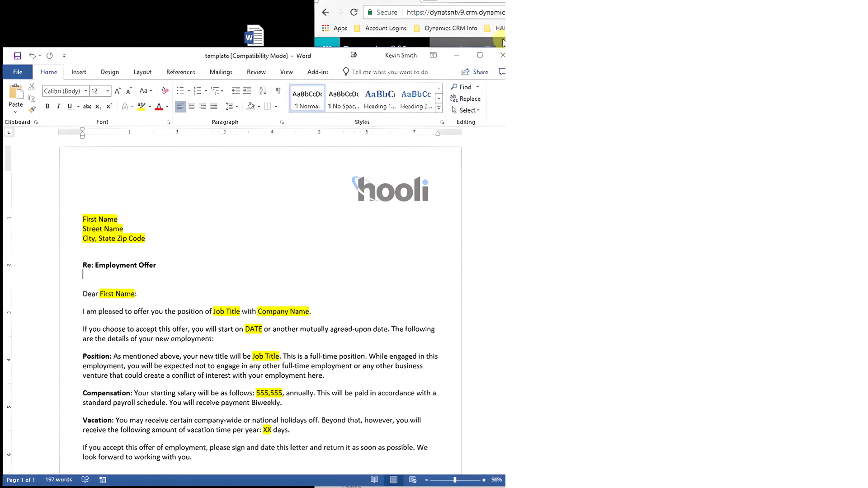Toggle Italic formatting

[58, 106]
